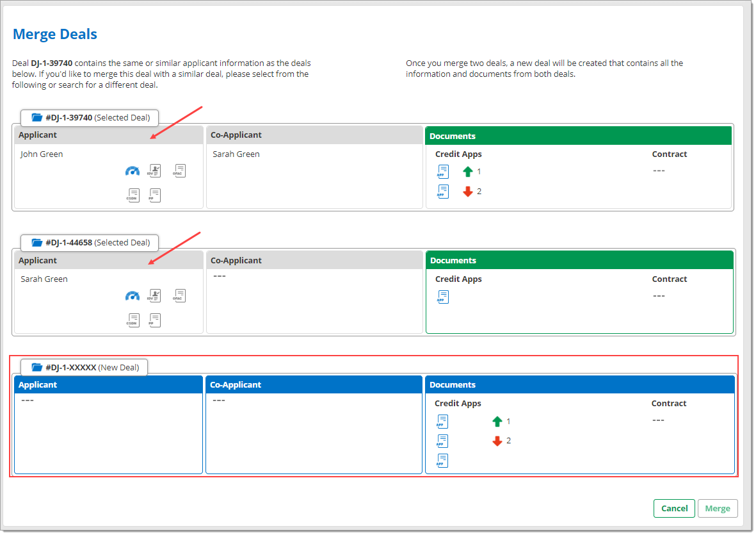Open Sarah Green applicant's OFAC document icon

point(179,295)
